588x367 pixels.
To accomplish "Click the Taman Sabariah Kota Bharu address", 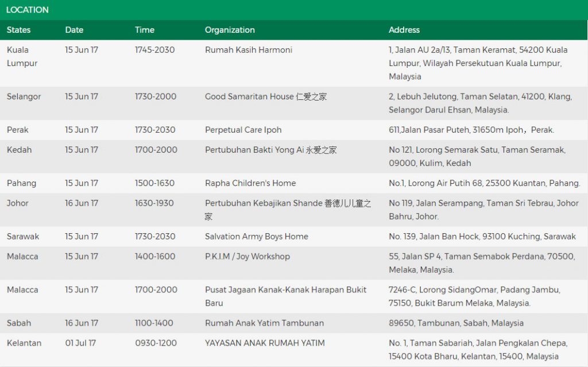I will (x=478, y=350).
